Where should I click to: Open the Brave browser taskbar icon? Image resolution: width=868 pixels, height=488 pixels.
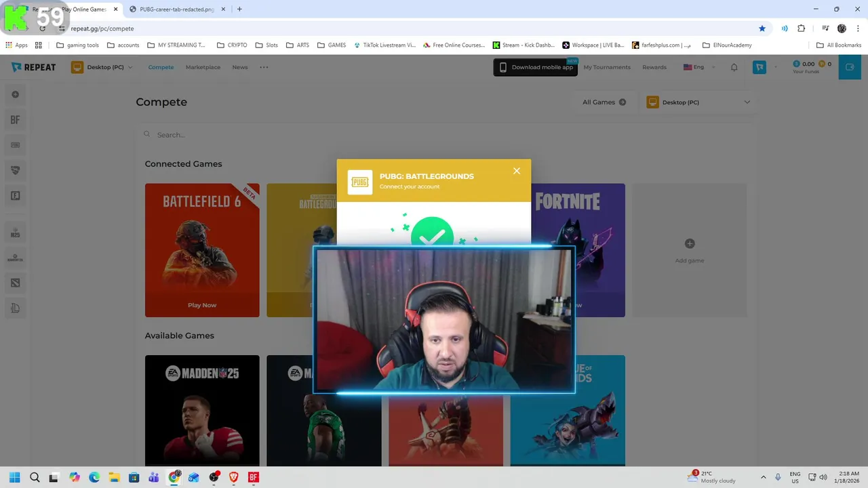(234, 477)
